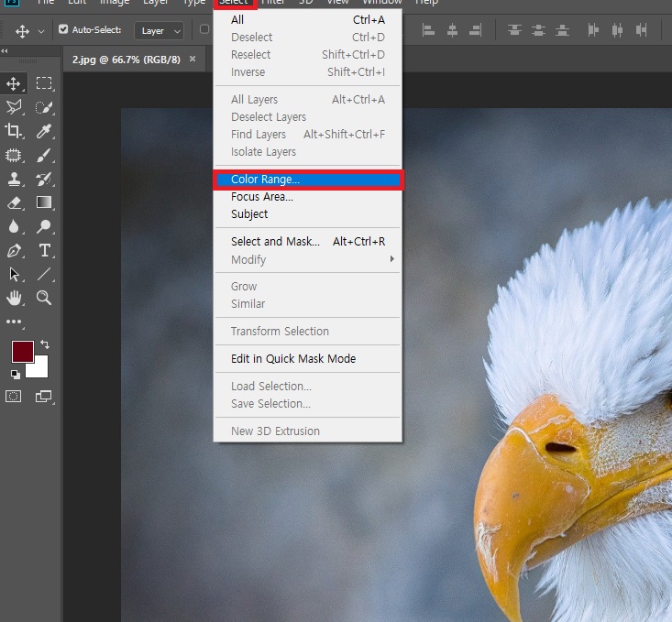The height and width of the screenshot is (622, 672).
Task: Choose Edit in Quick Mask Mode
Action: coord(308,358)
